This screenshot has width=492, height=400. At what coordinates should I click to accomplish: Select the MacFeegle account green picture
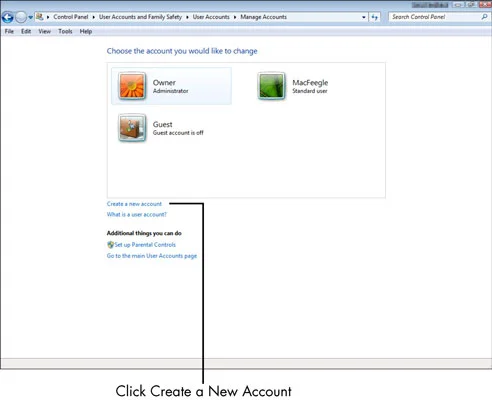[x=271, y=86]
